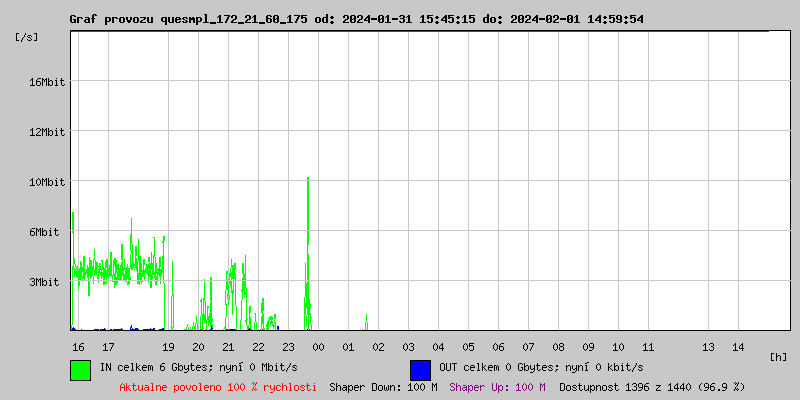Click the 6Mbit label on the Y axis
This screenshot has width=800, height=400.
coord(44,232)
